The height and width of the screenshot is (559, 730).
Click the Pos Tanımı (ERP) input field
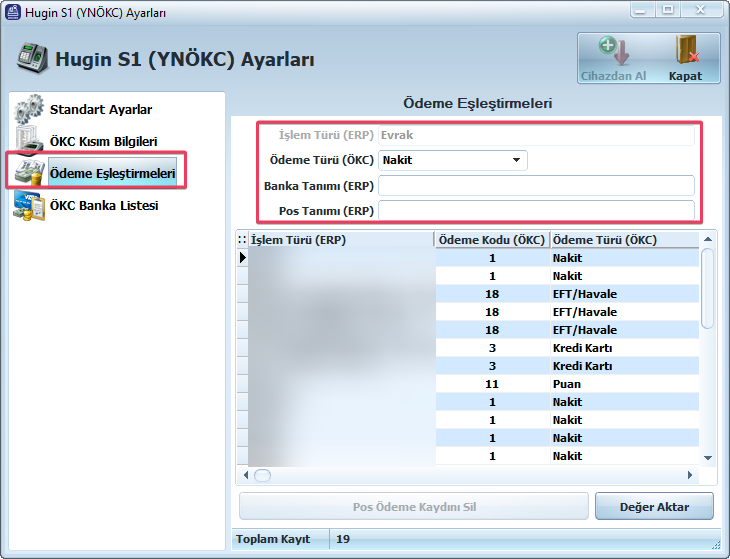tap(536, 211)
